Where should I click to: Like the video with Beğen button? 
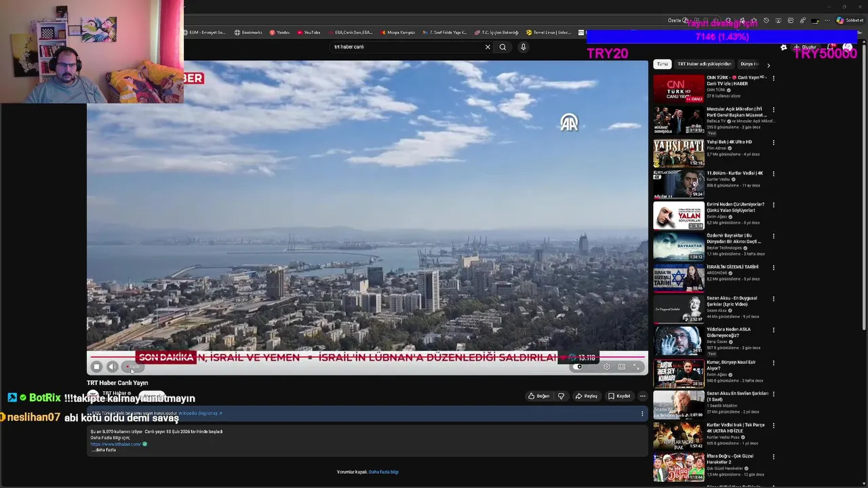click(539, 396)
